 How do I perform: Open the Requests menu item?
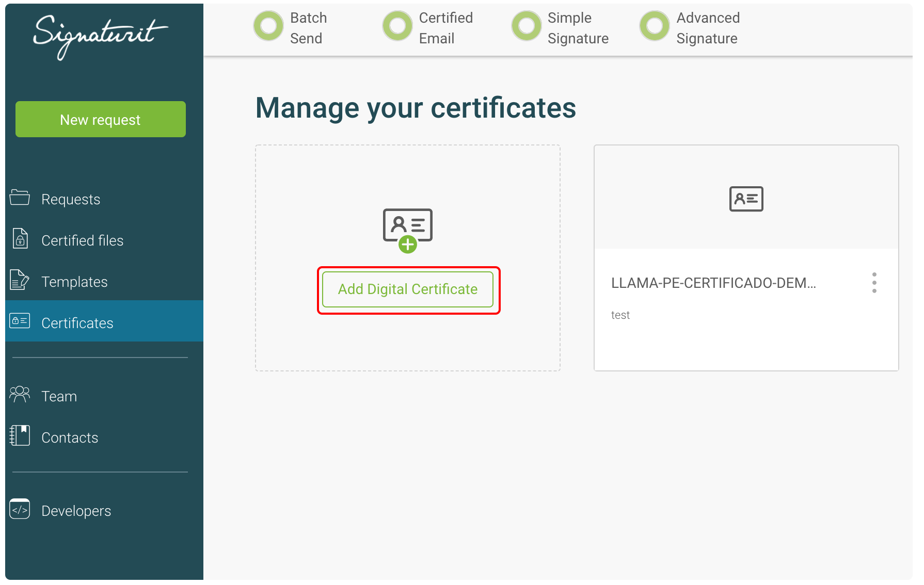71,199
